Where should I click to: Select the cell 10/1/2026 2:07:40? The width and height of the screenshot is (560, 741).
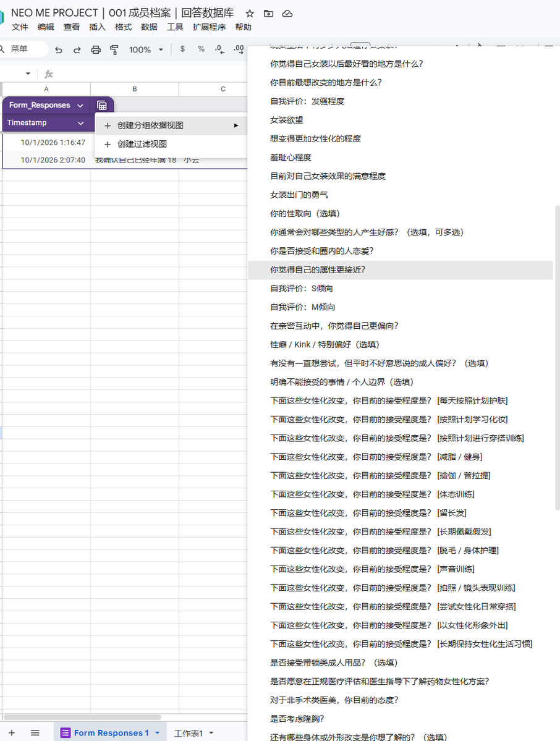click(46, 160)
